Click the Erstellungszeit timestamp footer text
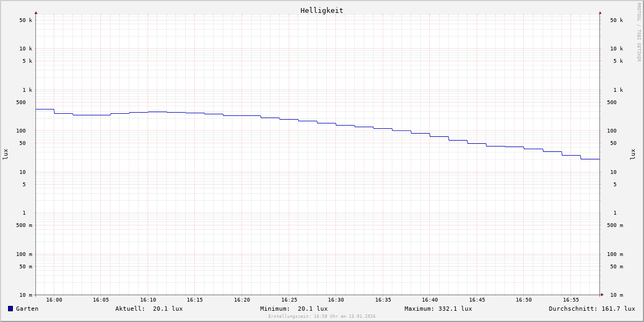This screenshot has width=644, height=322. coord(322,316)
